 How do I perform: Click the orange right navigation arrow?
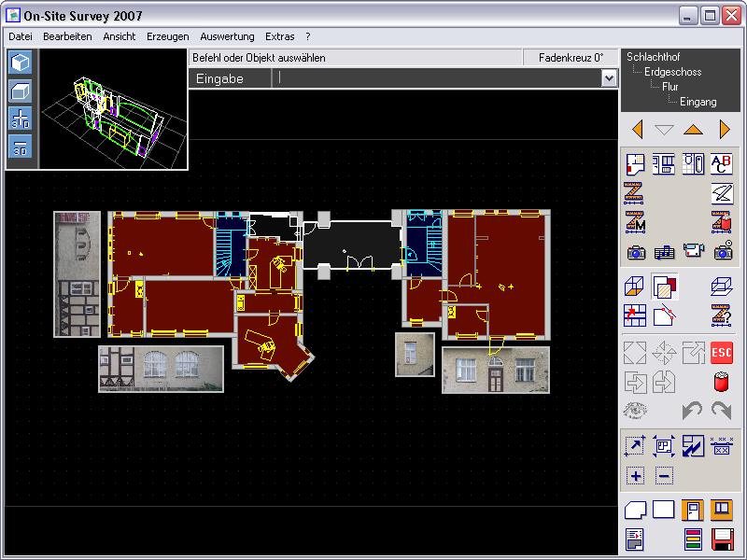725,129
